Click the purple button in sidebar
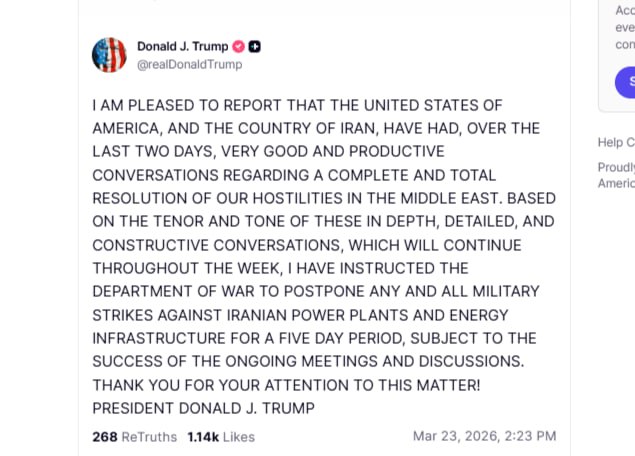This screenshot has height=456, width=635. pos(626,82)
